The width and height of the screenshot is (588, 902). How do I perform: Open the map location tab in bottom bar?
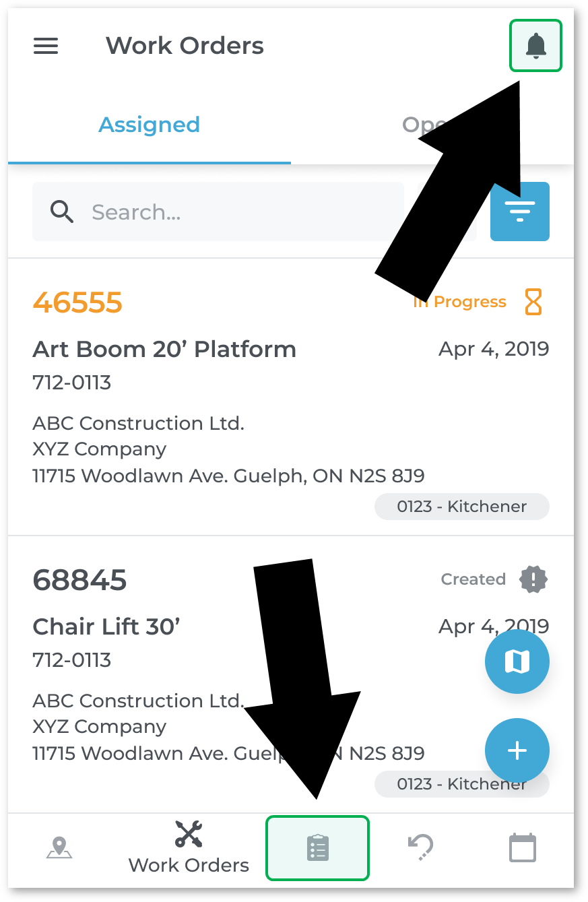coord(59,848)
